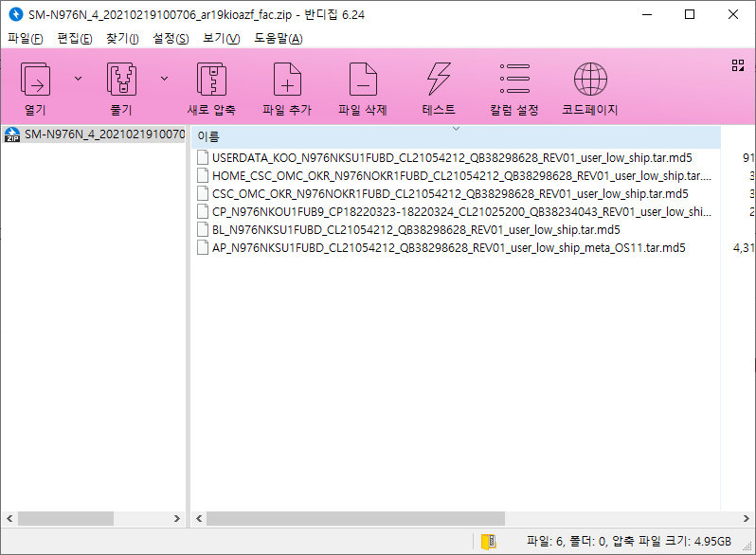Click the yellow archive icon in the status bar
The height and width of the screenshot is (555, 756).
point(489,542)
